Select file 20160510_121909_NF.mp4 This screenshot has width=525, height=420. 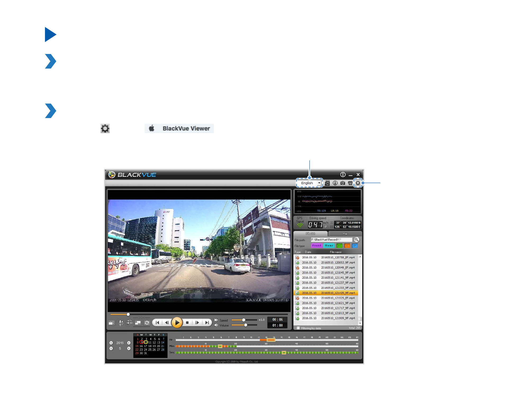[326, 318]
